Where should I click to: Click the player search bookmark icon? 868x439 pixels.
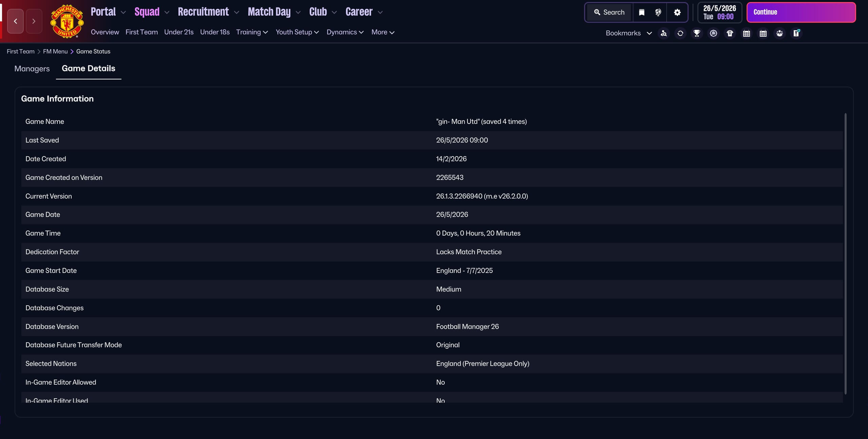click(x=663, y=33)
